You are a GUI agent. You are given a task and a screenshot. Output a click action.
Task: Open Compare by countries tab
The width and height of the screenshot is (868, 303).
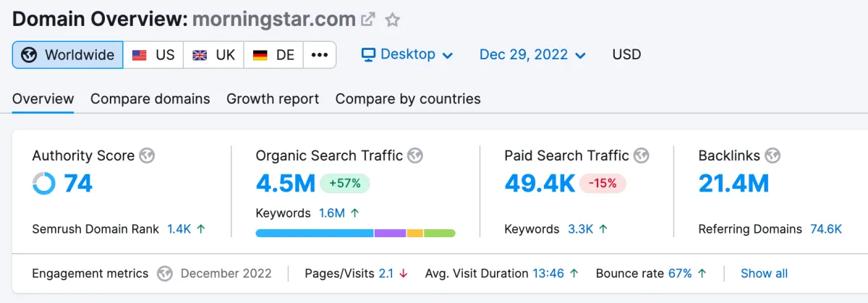(x=408, y=99)
